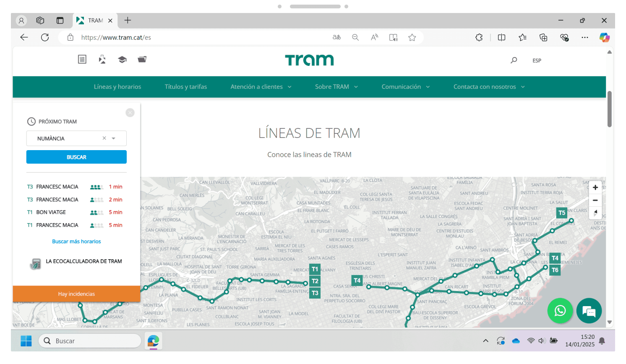The image size is (626, 364).
Task: Click the browser zoom magnifier icon
Action: (355, 37)
